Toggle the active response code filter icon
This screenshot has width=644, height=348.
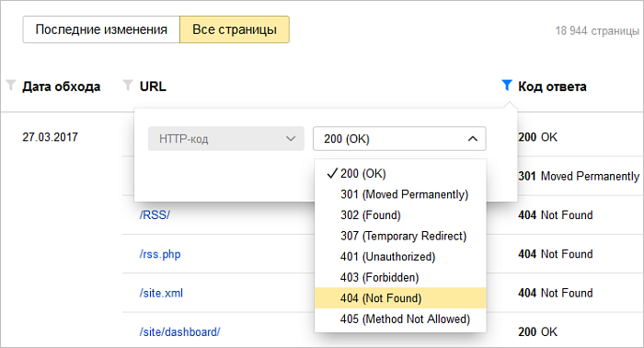tap(507, 86)
